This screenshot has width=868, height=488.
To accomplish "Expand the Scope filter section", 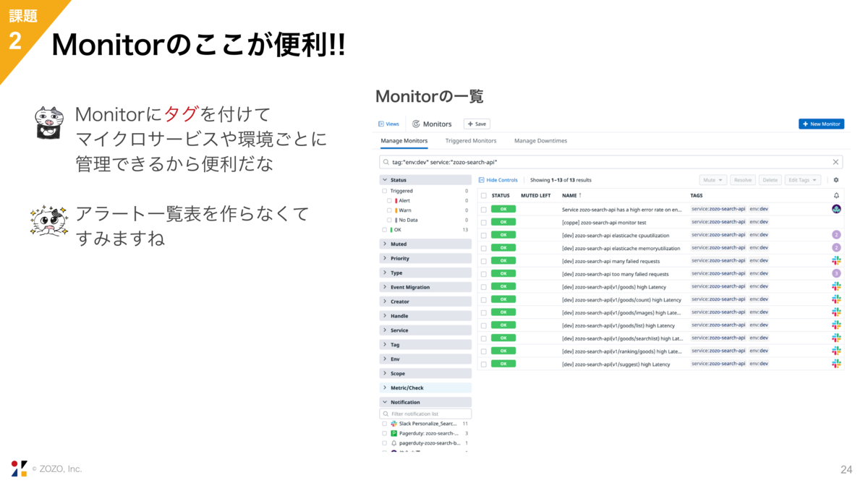I will [x=425, y=373].
